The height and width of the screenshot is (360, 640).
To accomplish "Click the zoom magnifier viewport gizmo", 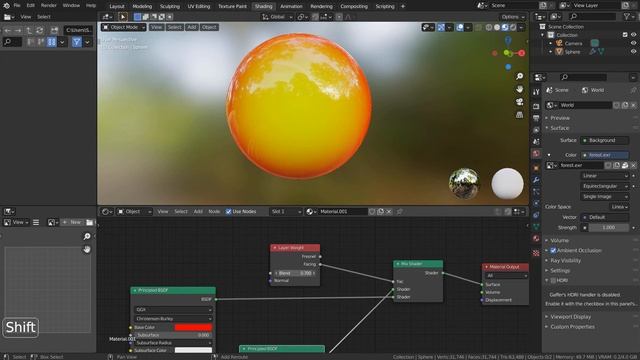I will [x=520, y=76].
